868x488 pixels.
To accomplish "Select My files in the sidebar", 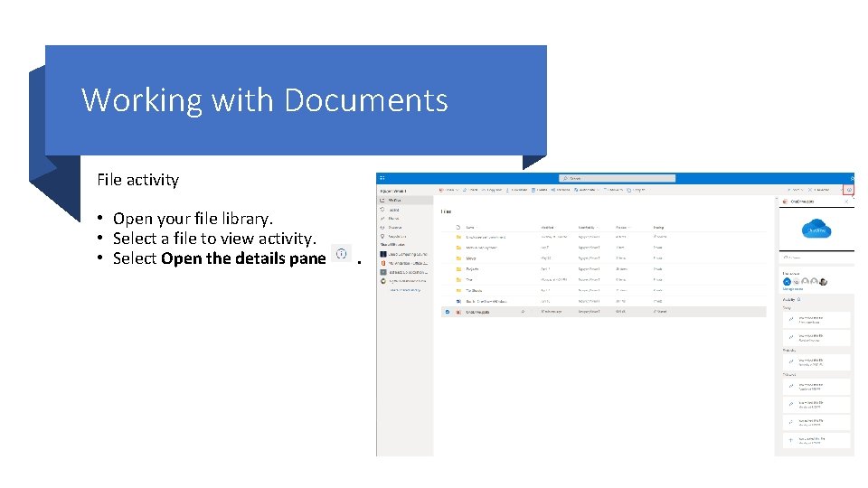I will pyautogui.click(x=405, y=201).
